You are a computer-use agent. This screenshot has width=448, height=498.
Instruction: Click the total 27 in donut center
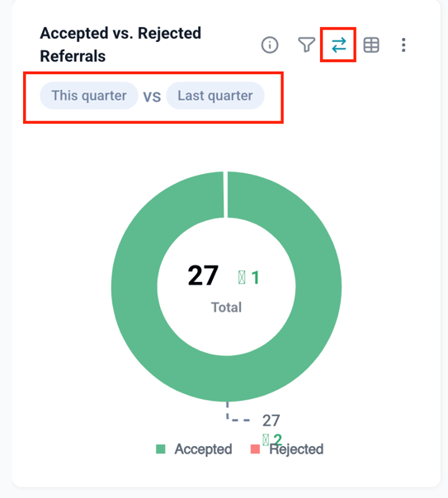[x=203, y=275]
